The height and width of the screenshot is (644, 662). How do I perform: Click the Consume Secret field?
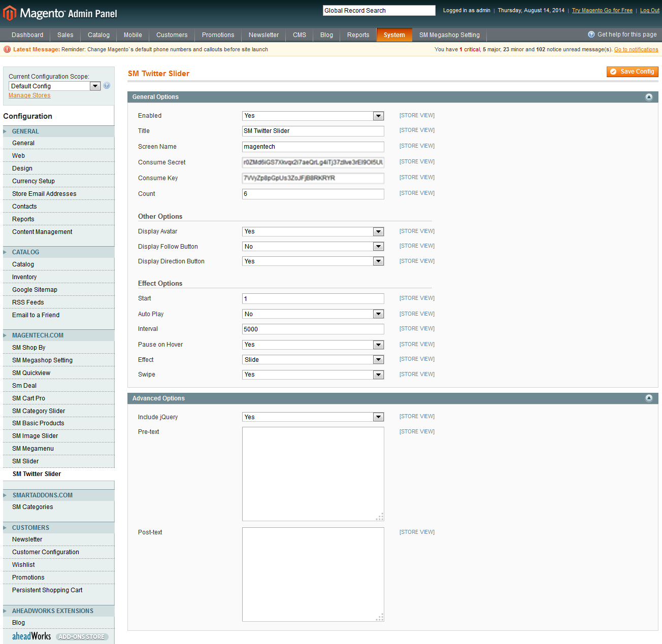point(313,162)
